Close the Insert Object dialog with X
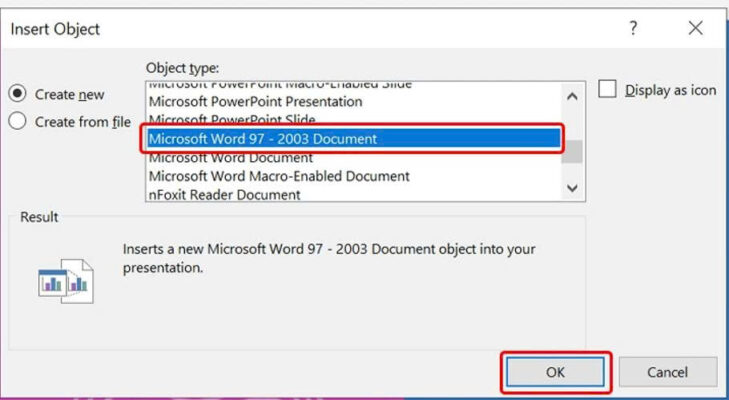729x400 pixels. click(696, 28)
